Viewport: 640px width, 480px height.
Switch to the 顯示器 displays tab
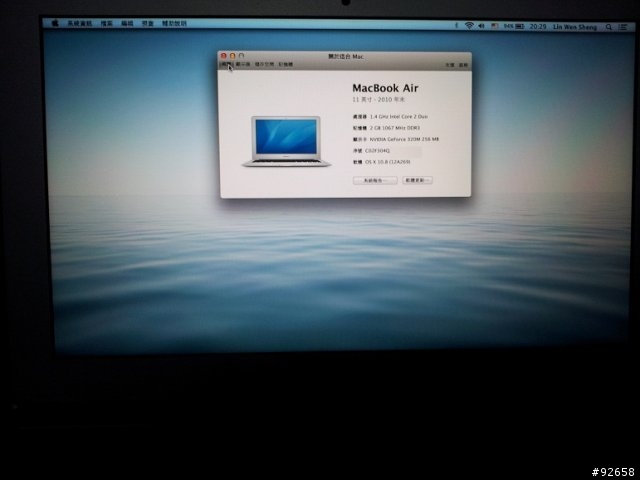243,64
